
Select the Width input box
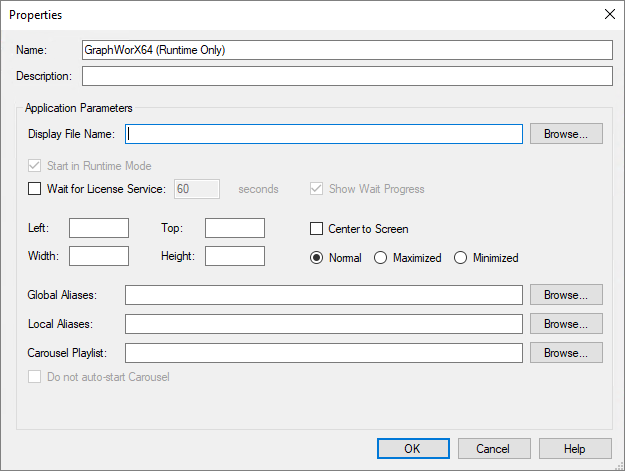[99, 256]
